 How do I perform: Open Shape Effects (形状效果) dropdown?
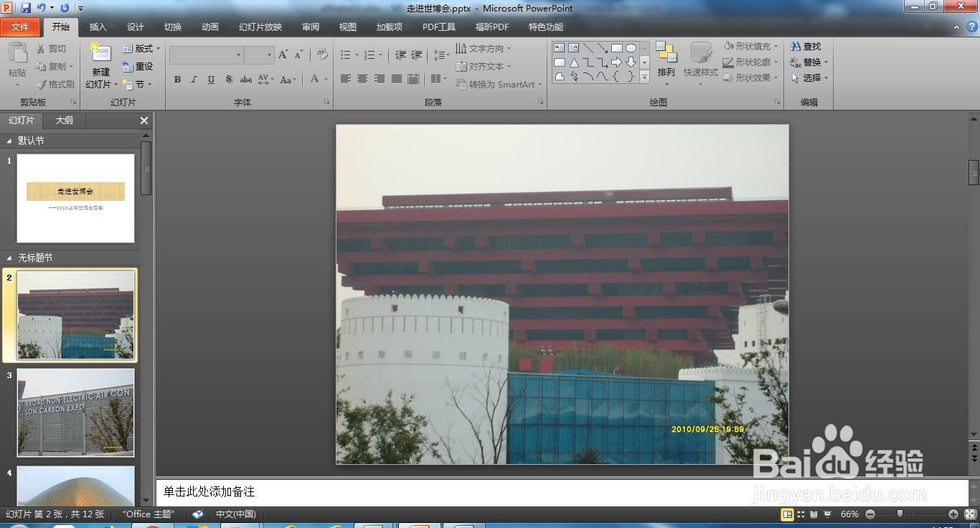coord(750,77)
